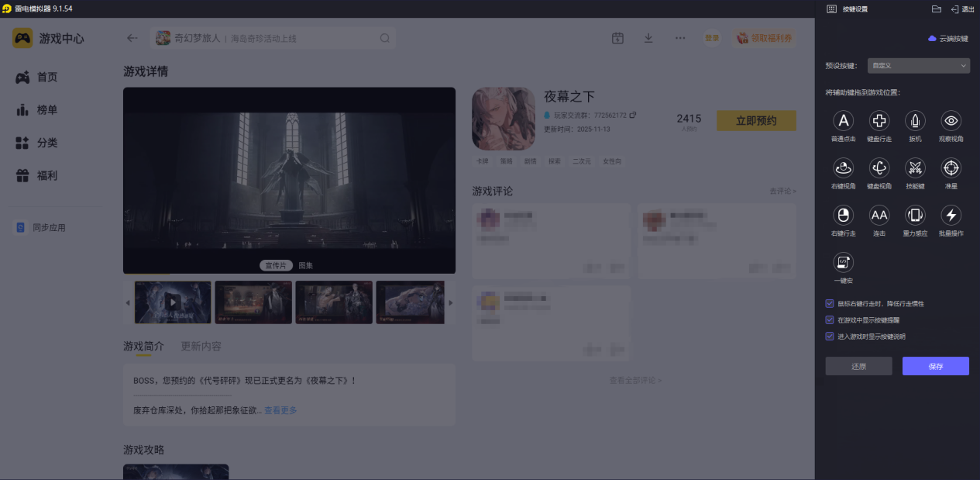980x480 pixels.
Task: Select the 图集 media tab
Action: (306, 265)
